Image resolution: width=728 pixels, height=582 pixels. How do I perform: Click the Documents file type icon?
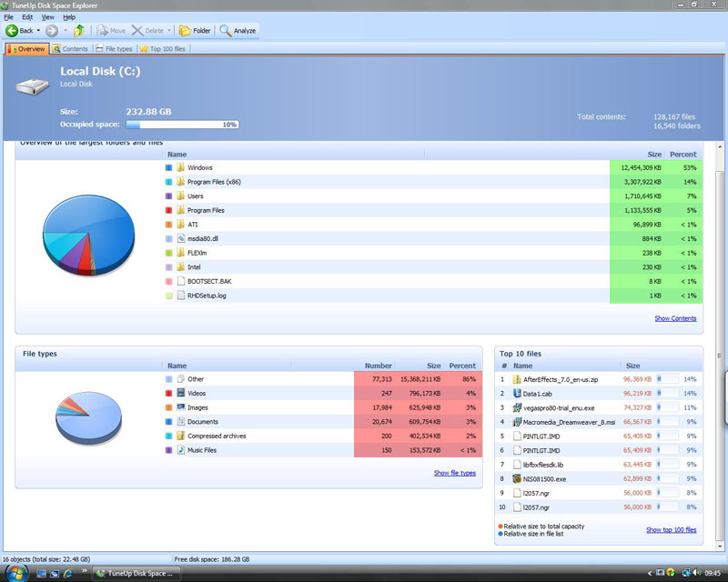pyautogui.click(x=180, y=421)
